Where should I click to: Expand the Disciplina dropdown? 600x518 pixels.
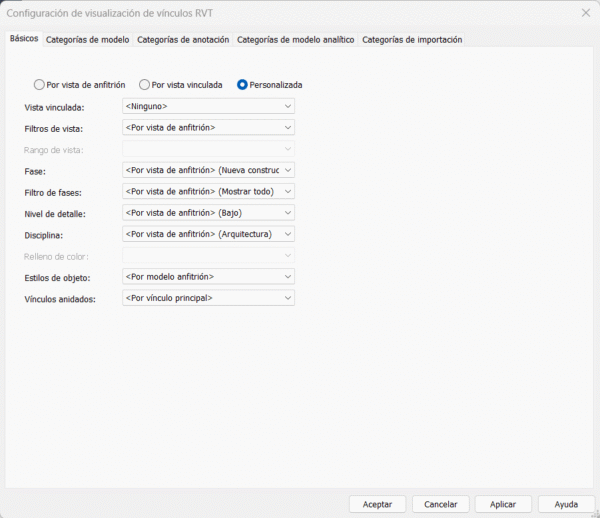pos(208,234)
